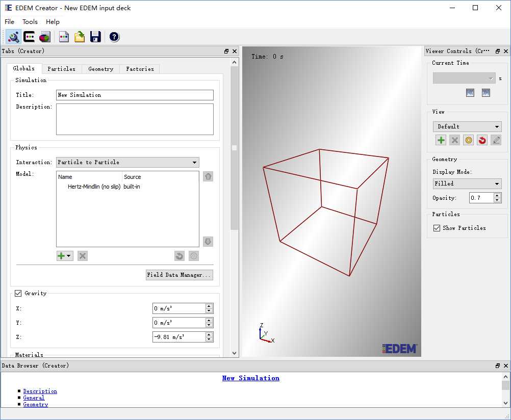Open the Interaction dropdown

(x=127, y=162)
